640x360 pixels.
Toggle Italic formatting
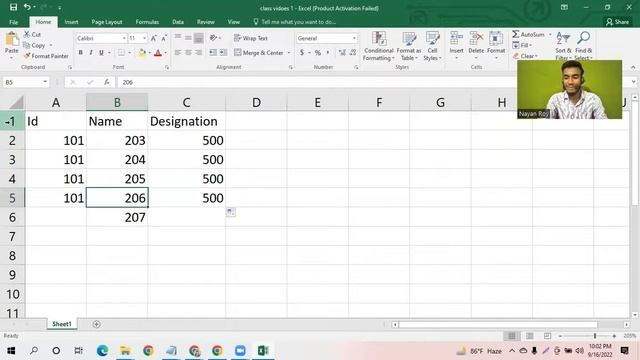point(91,53)
